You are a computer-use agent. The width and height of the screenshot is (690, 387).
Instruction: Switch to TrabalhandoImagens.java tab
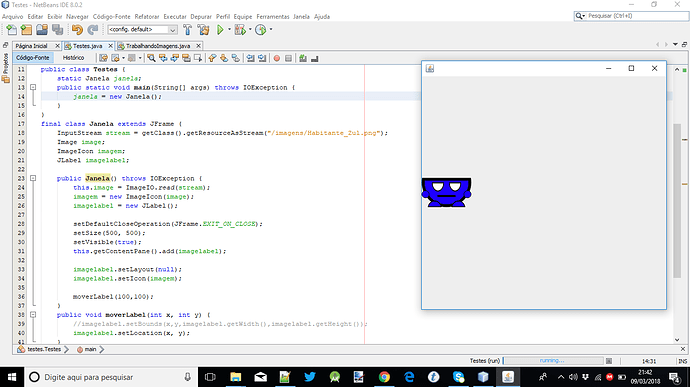pos(158,46)
